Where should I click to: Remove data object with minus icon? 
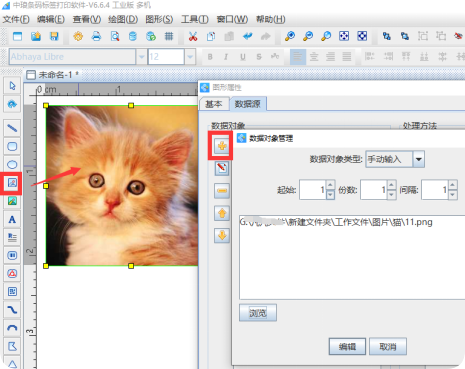point(222,191)
